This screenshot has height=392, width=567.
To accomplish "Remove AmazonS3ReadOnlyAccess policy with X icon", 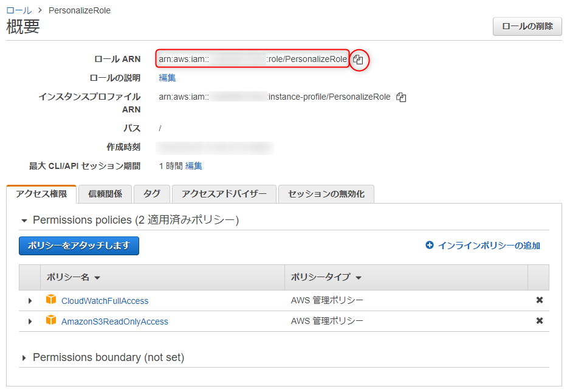I will click(539, 321).
